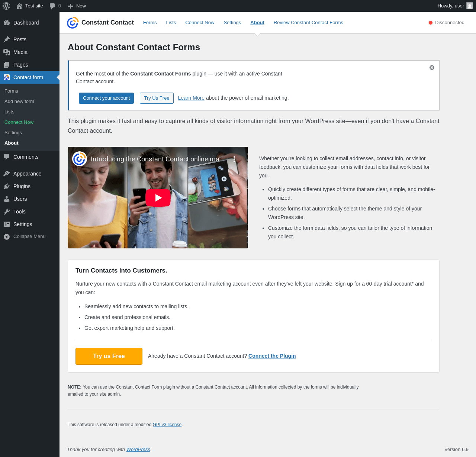The width and height of the screenshot is (476, 457).
Task: Open Lists in the sidebar submenu
Action: coord(9,112)
